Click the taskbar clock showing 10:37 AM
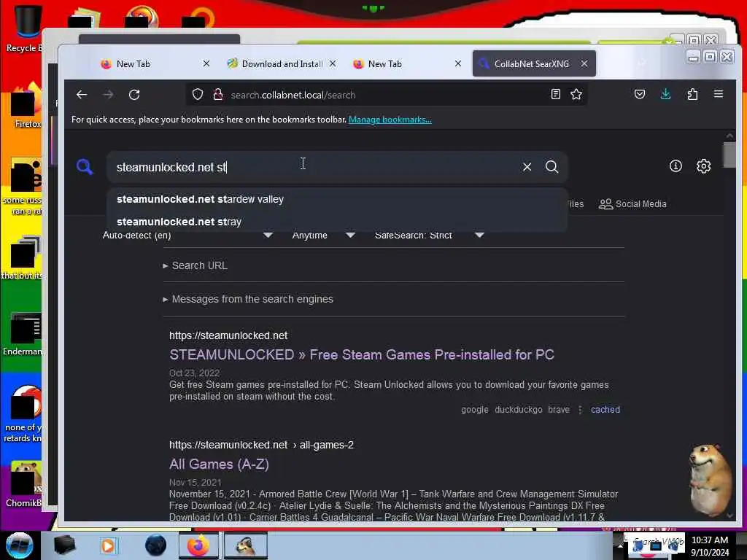Viewport: 747px width, 560px height. tap(709, 545)
